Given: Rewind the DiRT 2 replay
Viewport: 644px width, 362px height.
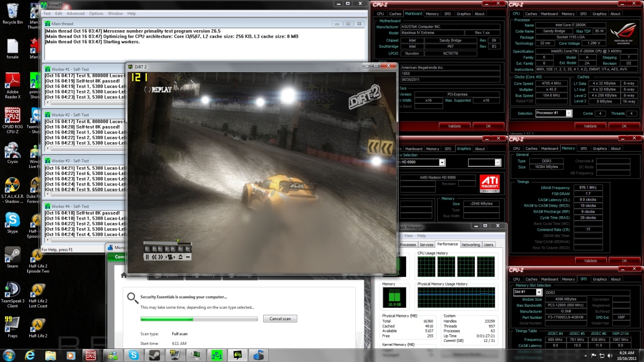Looking at the screenshot, I should [154, 257].
